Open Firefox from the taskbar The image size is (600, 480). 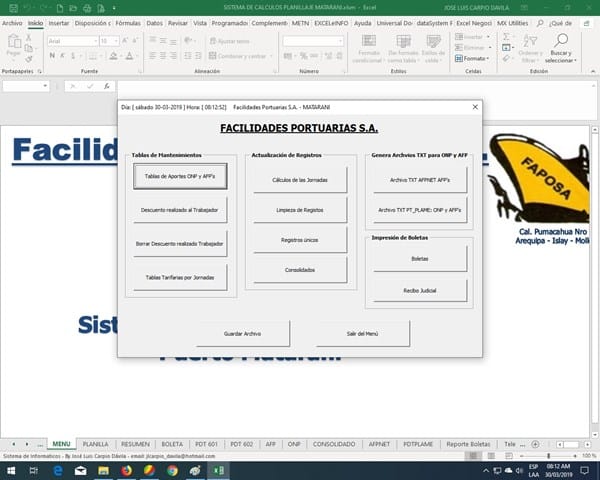127,469
